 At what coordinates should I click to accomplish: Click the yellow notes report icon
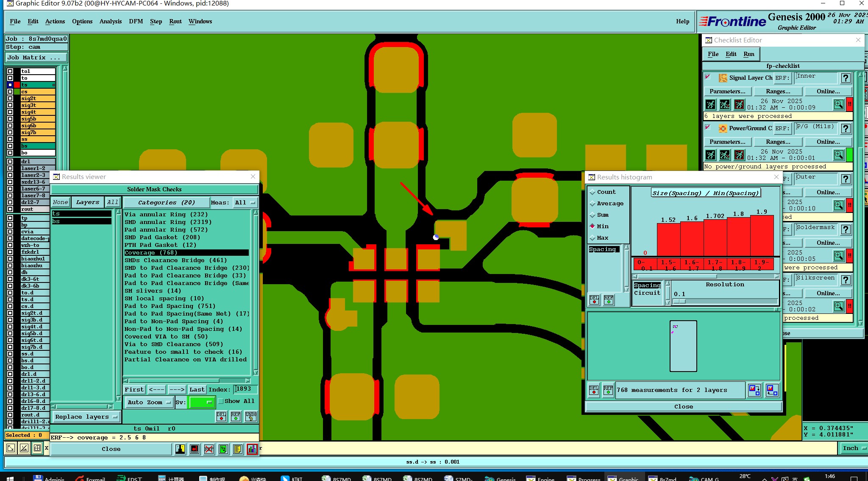[x=237, y=449]
